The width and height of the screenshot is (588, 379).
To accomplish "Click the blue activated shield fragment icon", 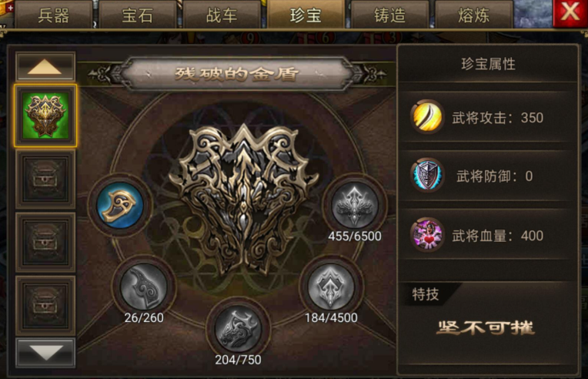I will click(120, 205).
